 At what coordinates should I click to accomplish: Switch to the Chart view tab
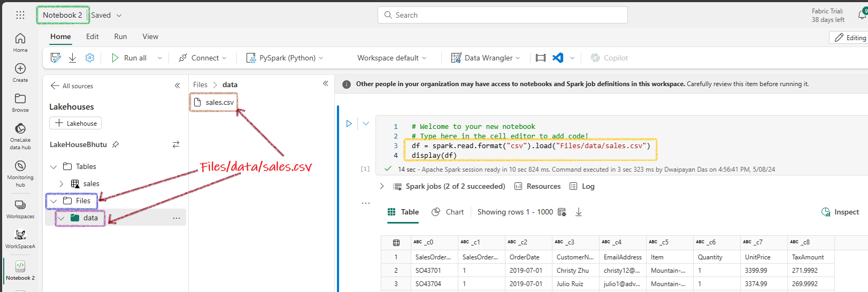coord(448,212)
